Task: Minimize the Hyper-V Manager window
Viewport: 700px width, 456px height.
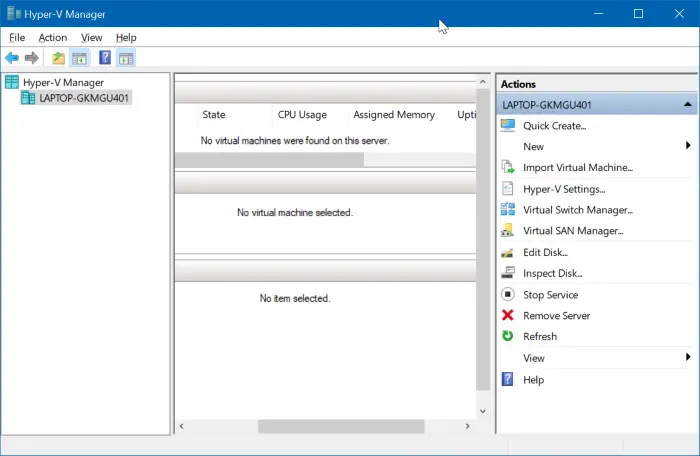Action: [598, 13]
